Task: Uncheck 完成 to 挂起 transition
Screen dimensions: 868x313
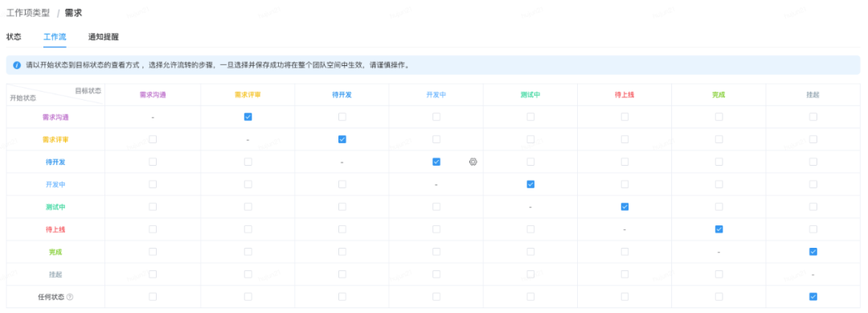Action: click(813, 252)
